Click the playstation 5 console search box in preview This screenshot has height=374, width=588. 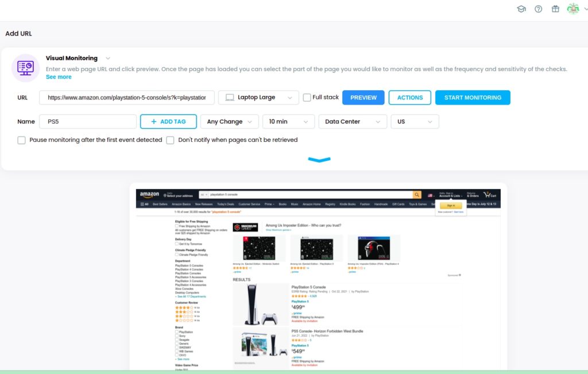[311, 195]
